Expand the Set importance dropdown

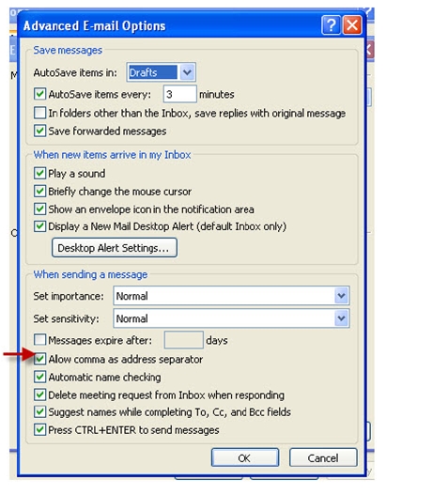coord(341,296)
